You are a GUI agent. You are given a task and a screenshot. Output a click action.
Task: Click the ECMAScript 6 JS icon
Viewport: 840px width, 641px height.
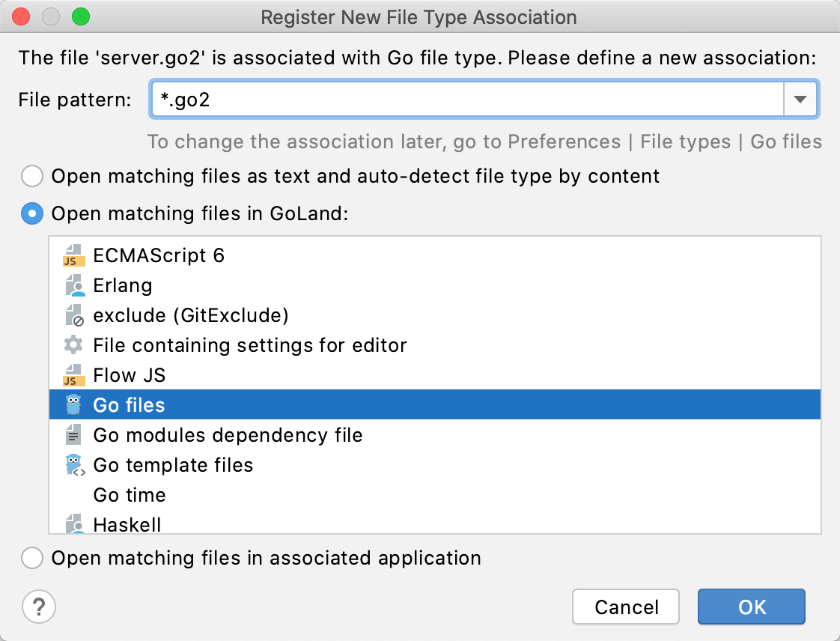pos(73,255)
